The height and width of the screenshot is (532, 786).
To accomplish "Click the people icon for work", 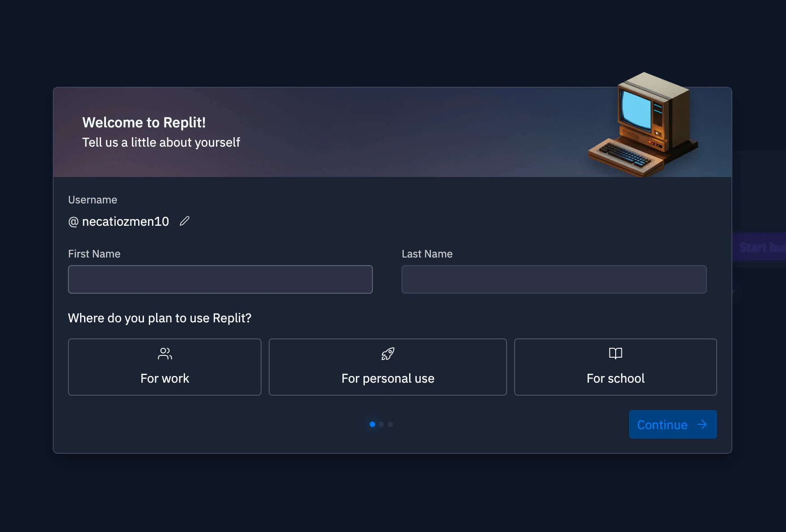I will point(165,354).
